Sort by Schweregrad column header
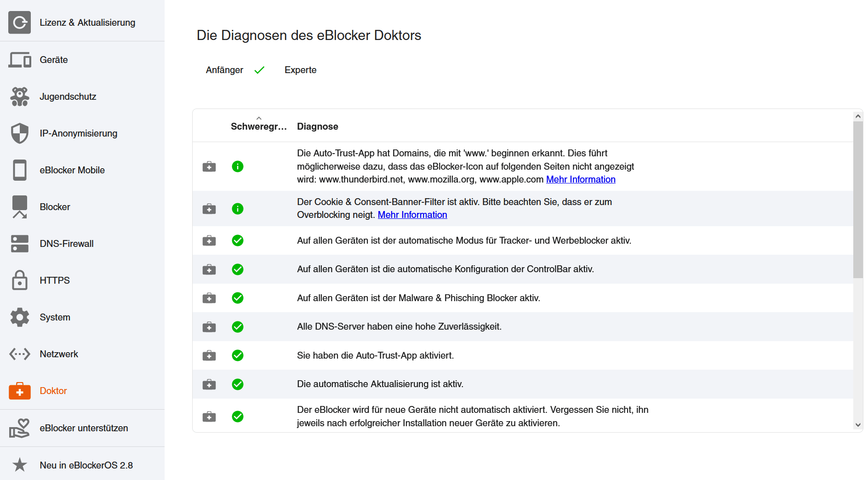 258,126
